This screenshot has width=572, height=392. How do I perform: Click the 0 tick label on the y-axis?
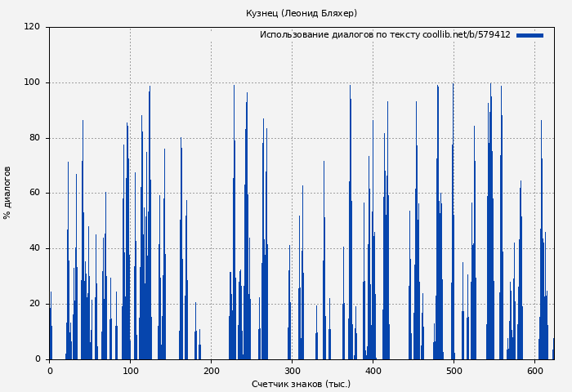coord(38,359)
